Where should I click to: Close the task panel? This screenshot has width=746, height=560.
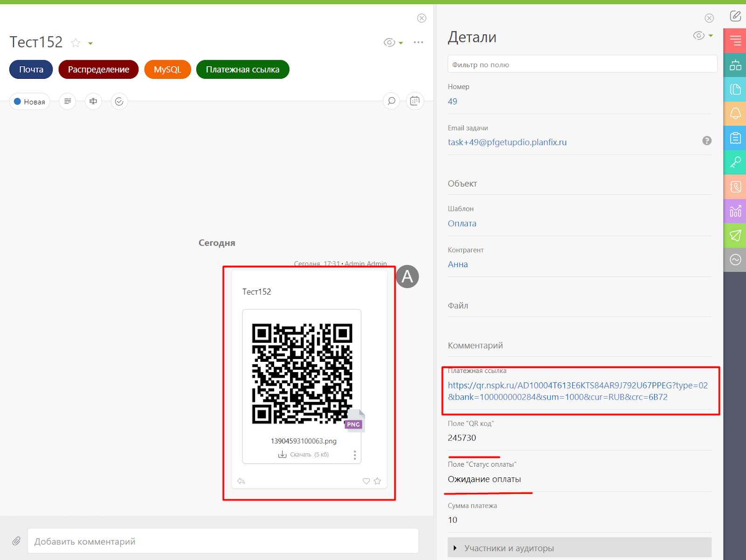tap(421, 18)
